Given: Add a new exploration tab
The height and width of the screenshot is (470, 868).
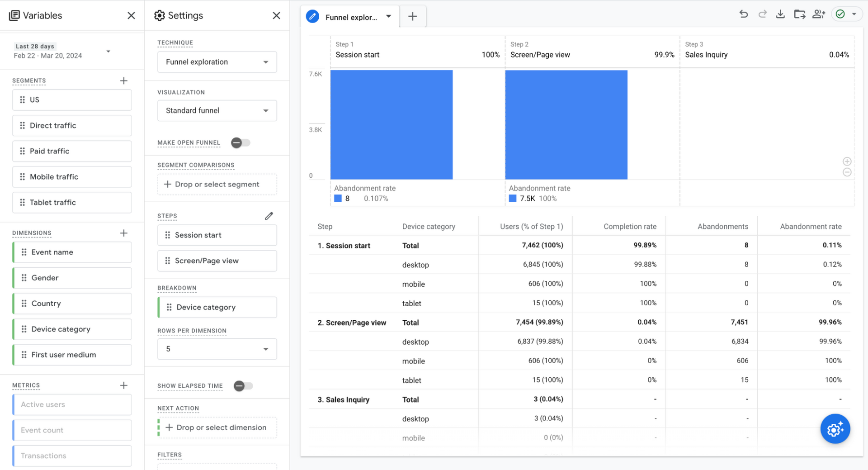Looking at the screenshot, I should click(x=412, y=17).
